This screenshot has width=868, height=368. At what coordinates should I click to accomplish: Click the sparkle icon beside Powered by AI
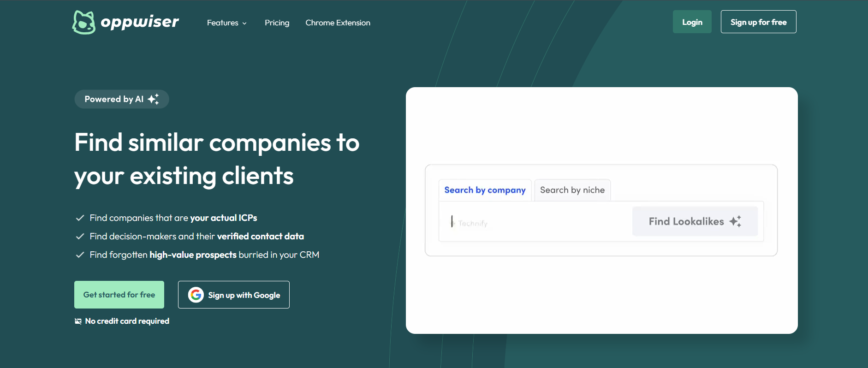click(153, 99)
